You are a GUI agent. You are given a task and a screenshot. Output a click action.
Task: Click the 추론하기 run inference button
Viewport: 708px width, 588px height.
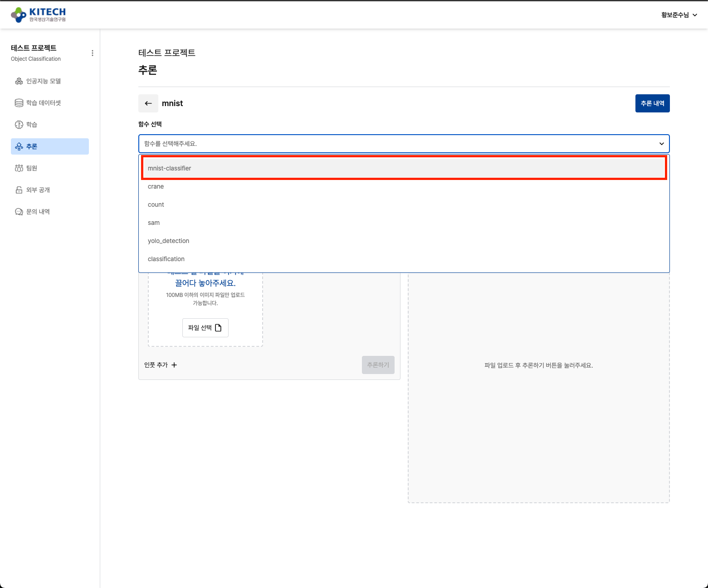pyautogui.click(x=378, y=365)
